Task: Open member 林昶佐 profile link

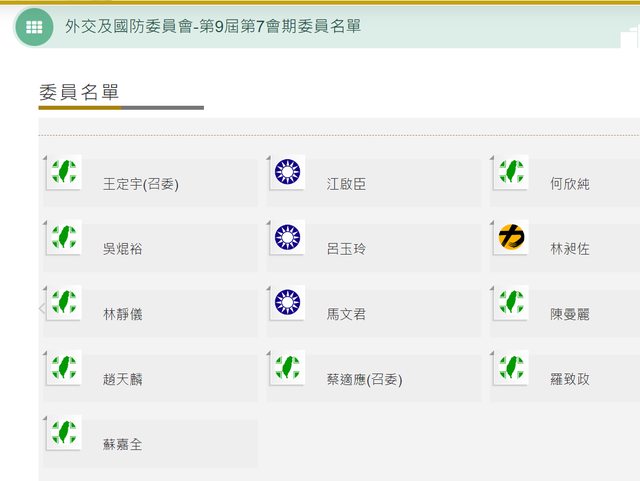Action: tap(570, 249)
